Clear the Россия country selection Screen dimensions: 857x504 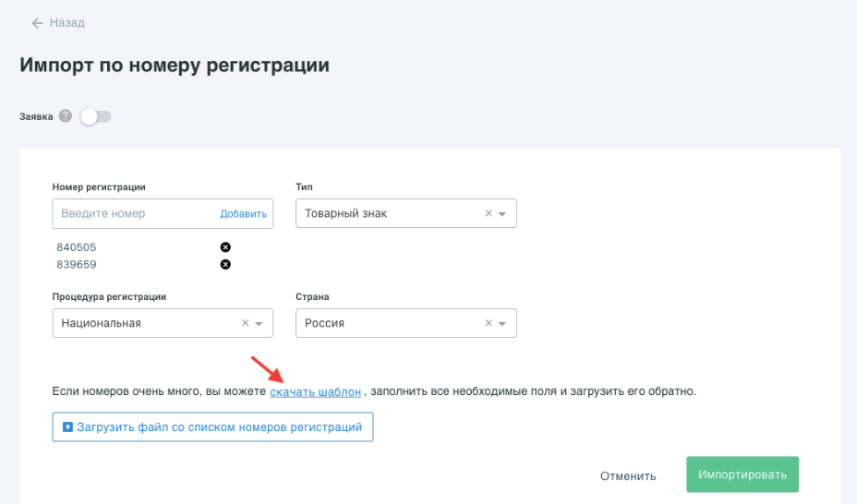point(489,323)
